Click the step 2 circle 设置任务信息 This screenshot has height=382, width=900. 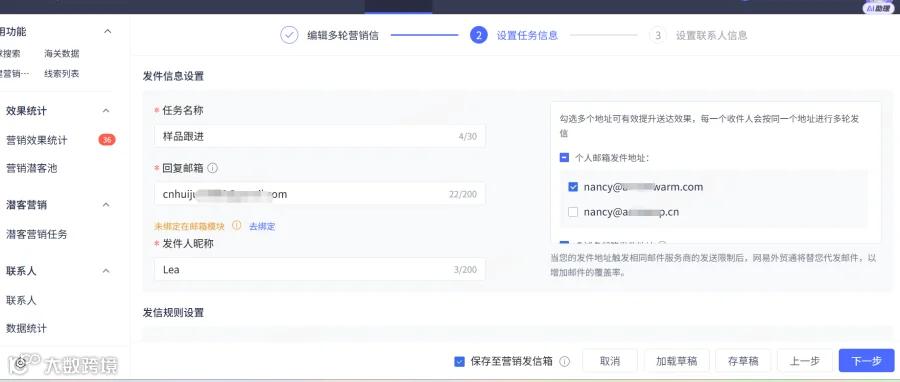pyautogui.click(x=479, y=35)
